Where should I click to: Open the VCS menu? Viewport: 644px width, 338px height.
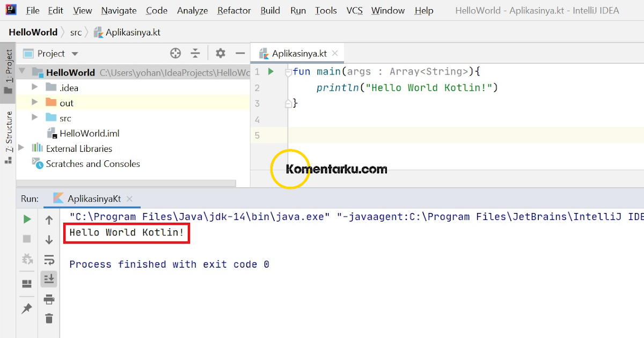click(354, 11)
